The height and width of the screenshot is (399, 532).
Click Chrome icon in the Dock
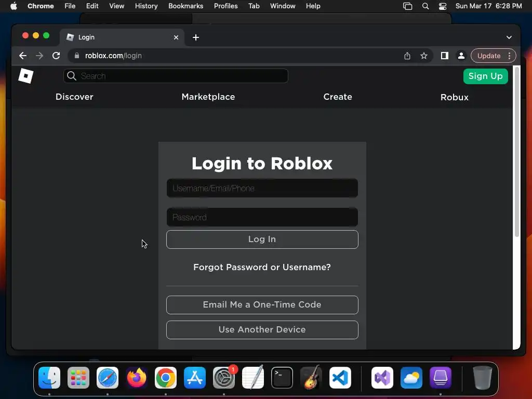tap(166, 377)
